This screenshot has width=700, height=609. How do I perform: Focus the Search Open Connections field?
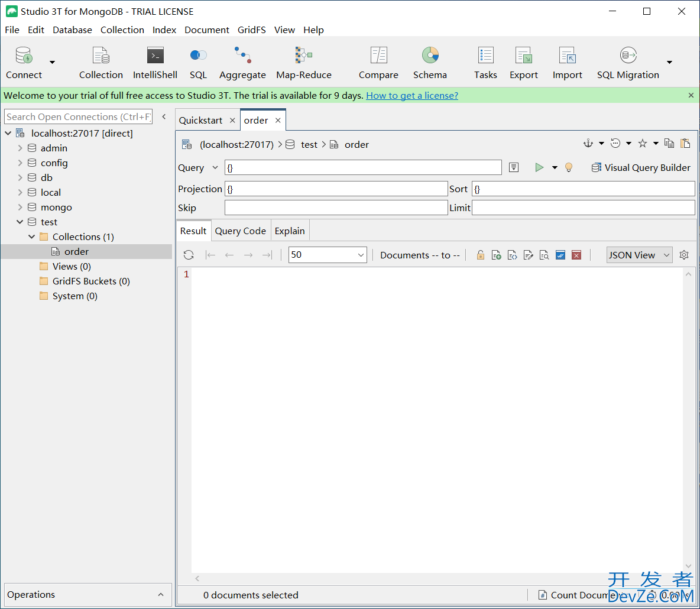(x=78, y=116)
